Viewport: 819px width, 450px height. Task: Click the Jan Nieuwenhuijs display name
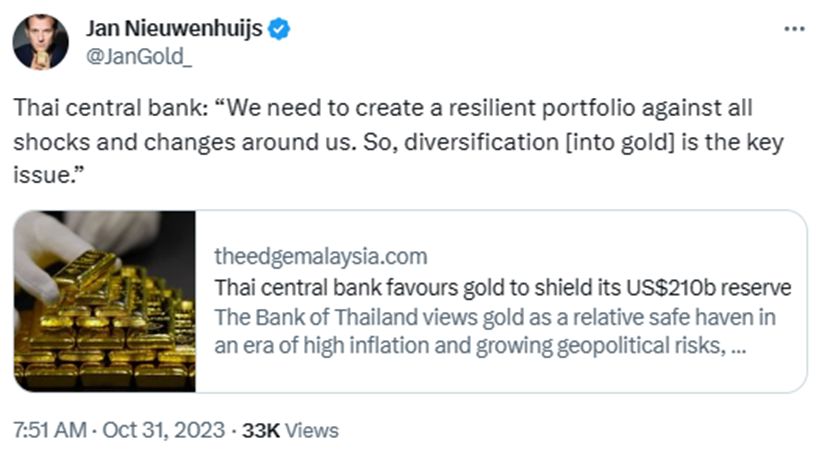(174, 29)
